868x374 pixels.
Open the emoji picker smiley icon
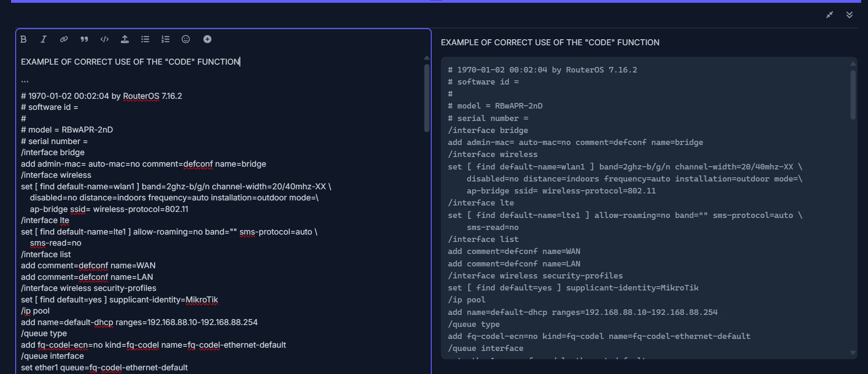186,39
